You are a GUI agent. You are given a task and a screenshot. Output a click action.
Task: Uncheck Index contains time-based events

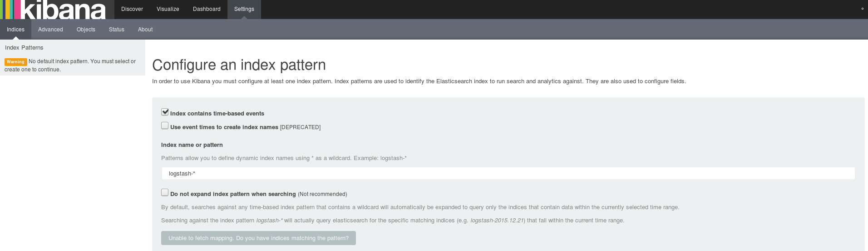(x=165, y=112)
